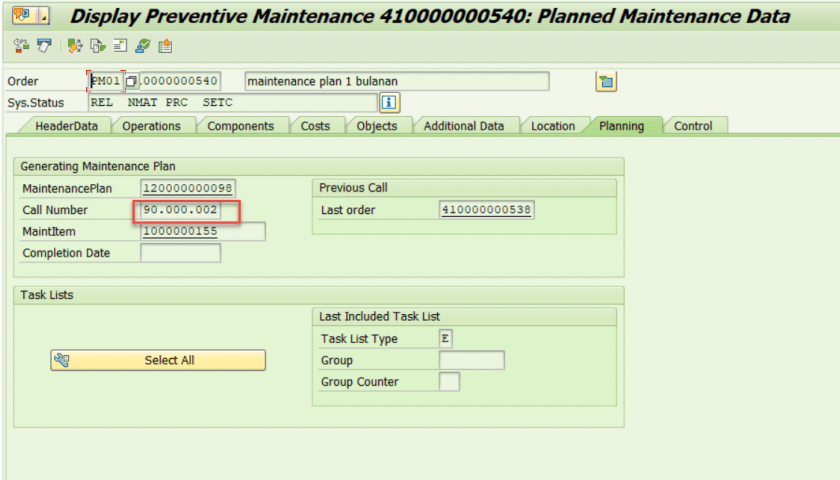Open the blue status info icon
The width and height of the screenshot is (840, 480).
tap(389, 102)
